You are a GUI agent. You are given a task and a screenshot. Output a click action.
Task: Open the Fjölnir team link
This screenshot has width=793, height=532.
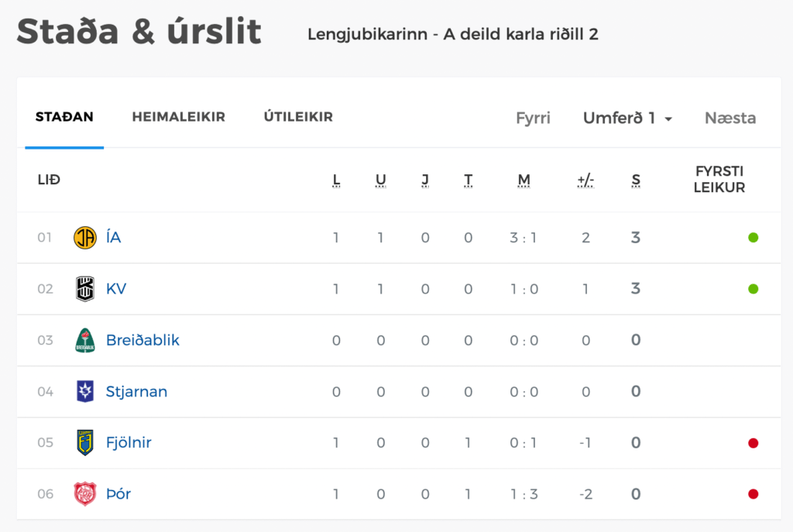(x=129, y=442)
